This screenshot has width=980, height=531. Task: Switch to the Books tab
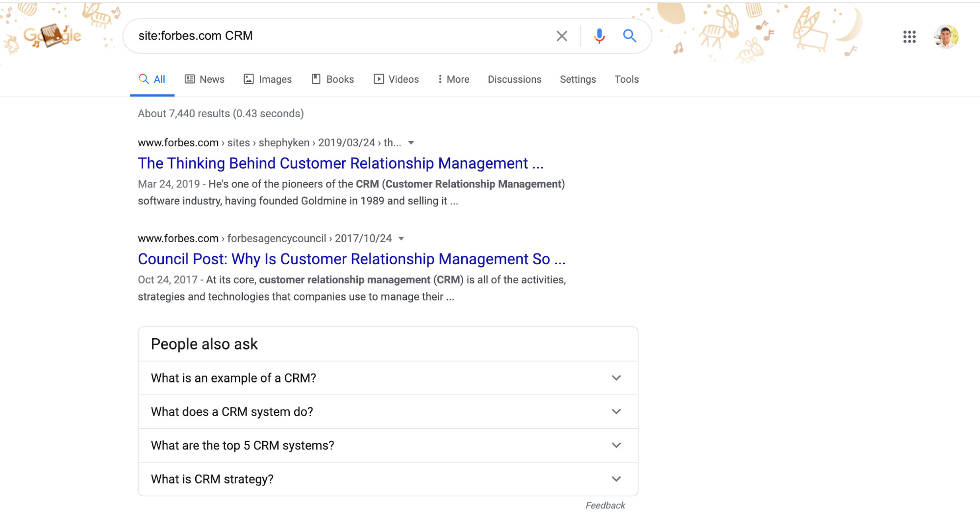click(x=333, y=79)
